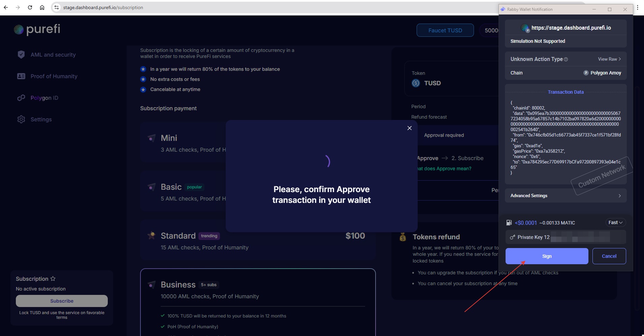Click gas fee pump icon

tap(509, 223)
